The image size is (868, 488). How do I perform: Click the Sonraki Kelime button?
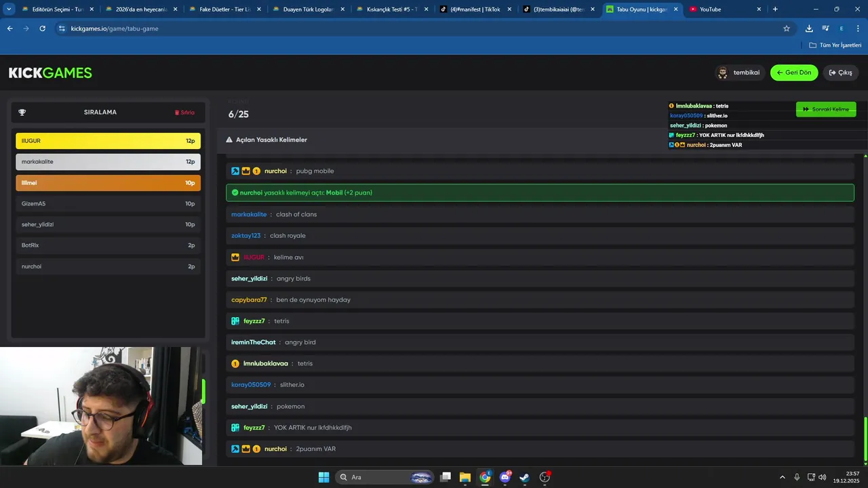[826, 109]
